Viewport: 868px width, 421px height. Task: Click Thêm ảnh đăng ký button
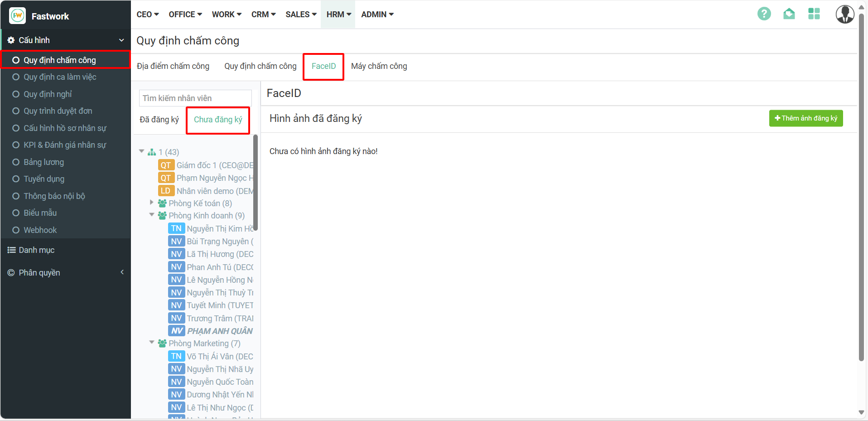pos(805,118)
